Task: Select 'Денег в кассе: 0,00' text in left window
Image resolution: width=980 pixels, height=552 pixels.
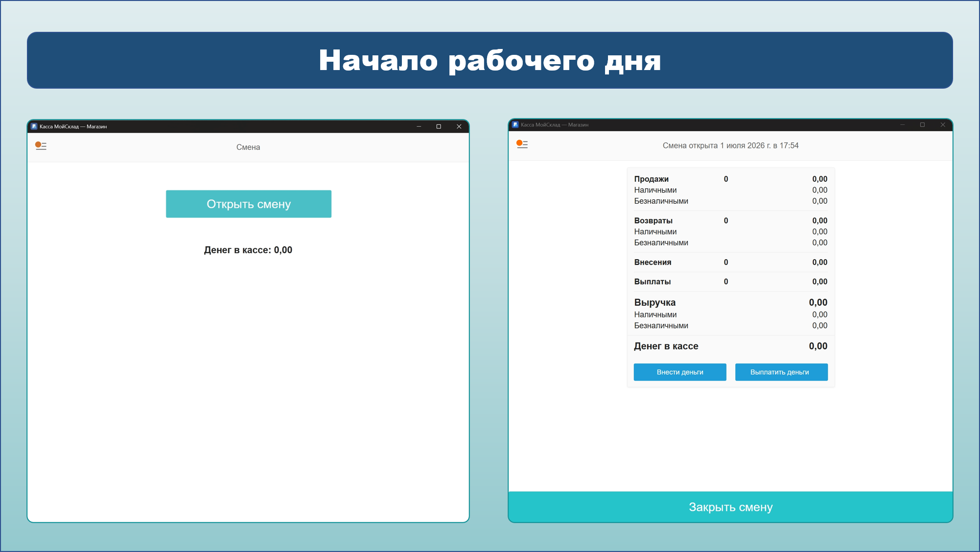Action: pos(248,250)
